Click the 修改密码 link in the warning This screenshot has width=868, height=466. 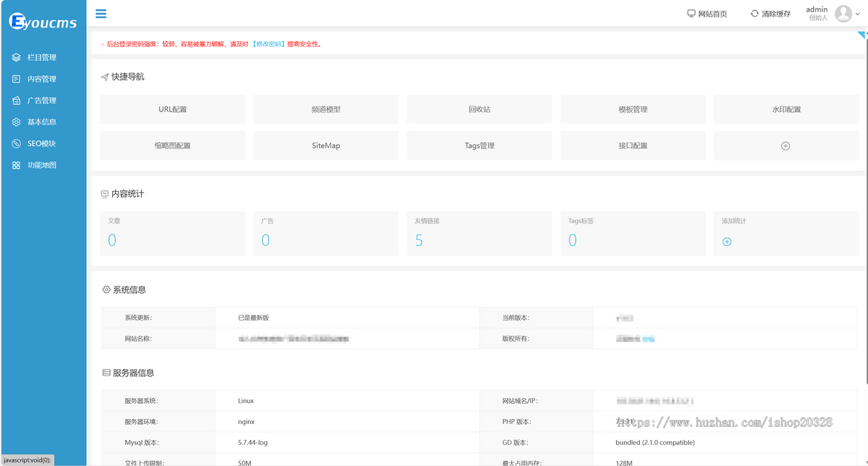pyautogui.click(x=268, y=44)
